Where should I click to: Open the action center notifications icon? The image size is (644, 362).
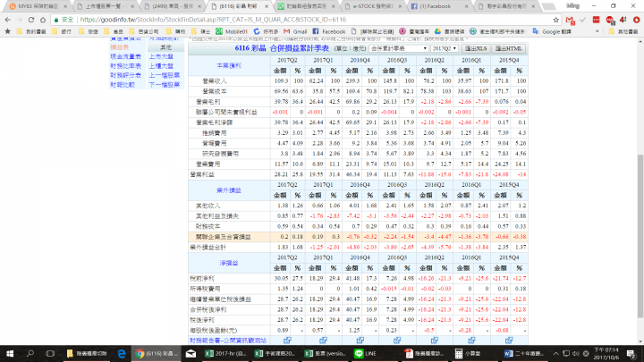point(631,353)
